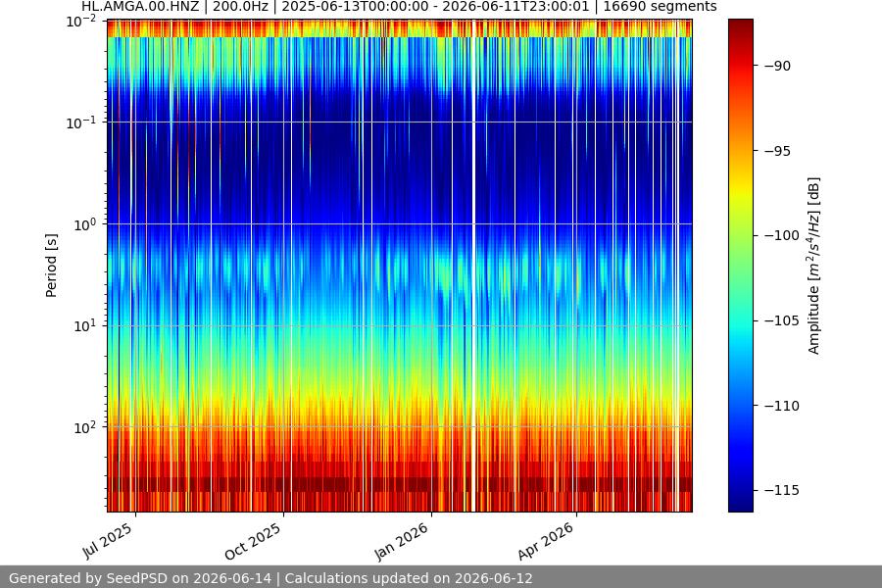Click the 'Jul 2025' x-axis tick label

[108, 541]
